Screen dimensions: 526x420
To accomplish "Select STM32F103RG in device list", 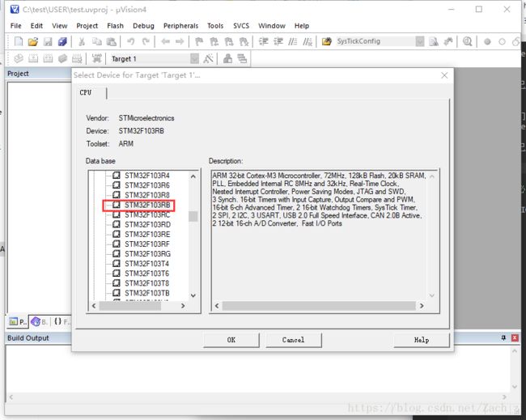I will (x=147, y=253).
